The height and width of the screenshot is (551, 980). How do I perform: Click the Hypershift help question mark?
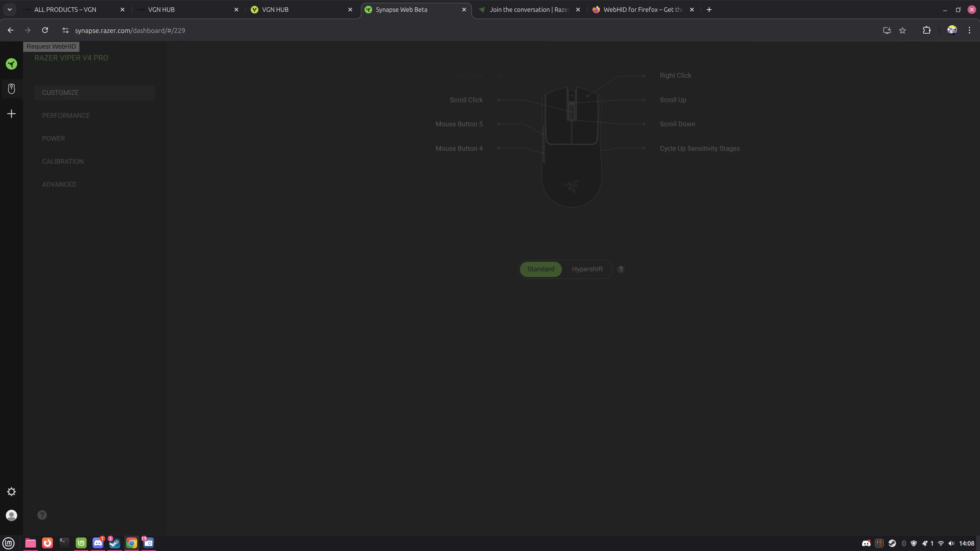pos(621,269)
